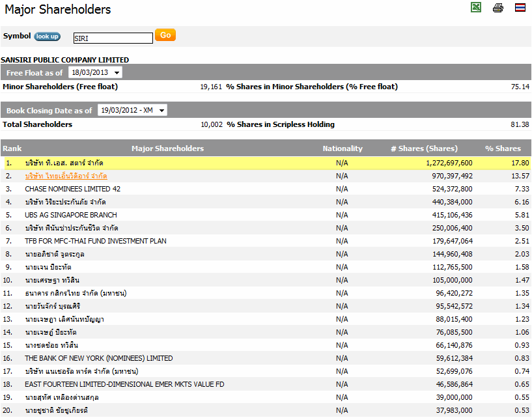This screenshot has width=532, height=420.
Task: Click share count 37,983,000
Action: [x=455, y=410]
